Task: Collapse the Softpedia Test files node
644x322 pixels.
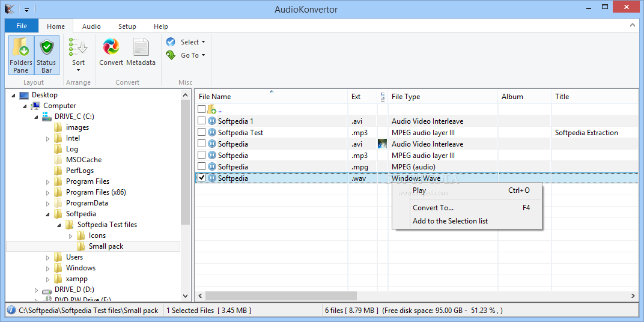Action: [59, 225]
